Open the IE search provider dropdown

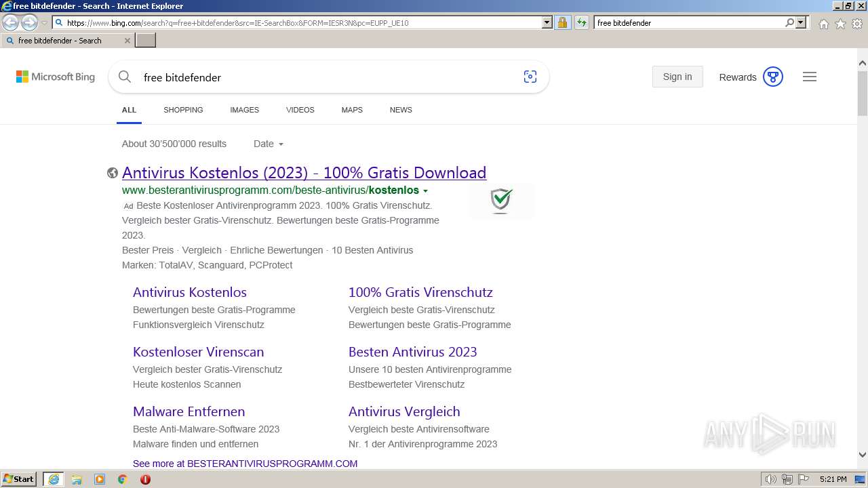801,22
